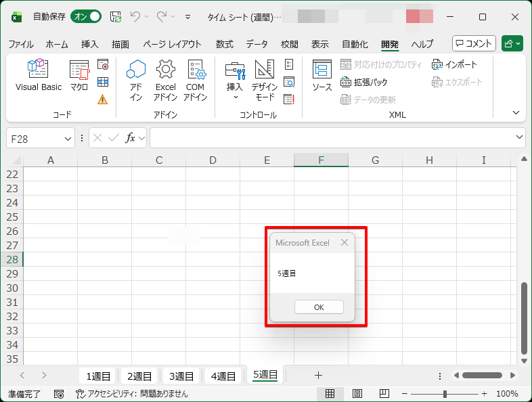Click the Select All corner triangle
532x402 pixels.
click(x=16, y=160)
